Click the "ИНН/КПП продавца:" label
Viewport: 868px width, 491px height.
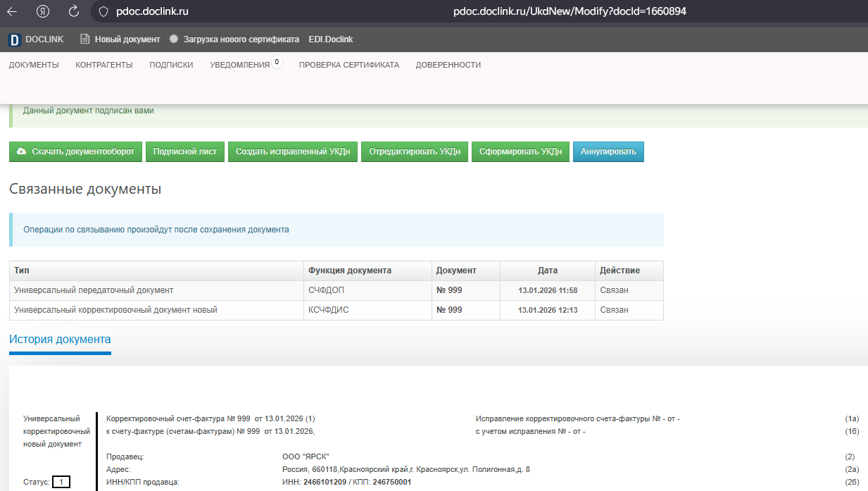click(143, 482)
